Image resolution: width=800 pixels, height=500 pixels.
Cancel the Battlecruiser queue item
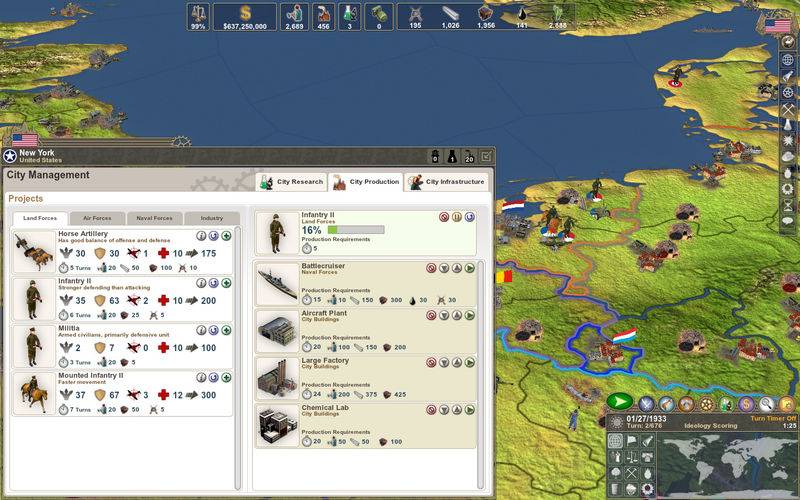(x=431, y=268)
